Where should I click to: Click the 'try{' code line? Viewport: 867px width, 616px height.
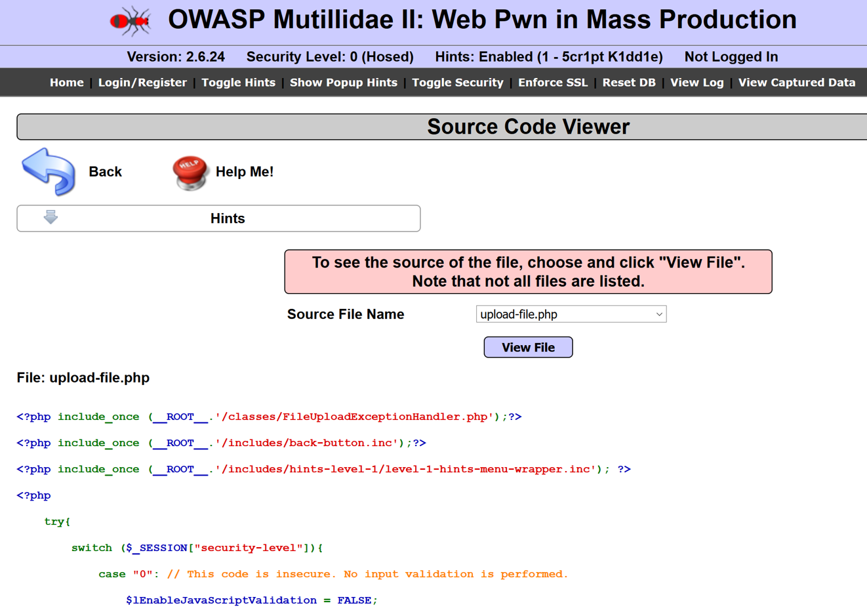pos(58,522)
